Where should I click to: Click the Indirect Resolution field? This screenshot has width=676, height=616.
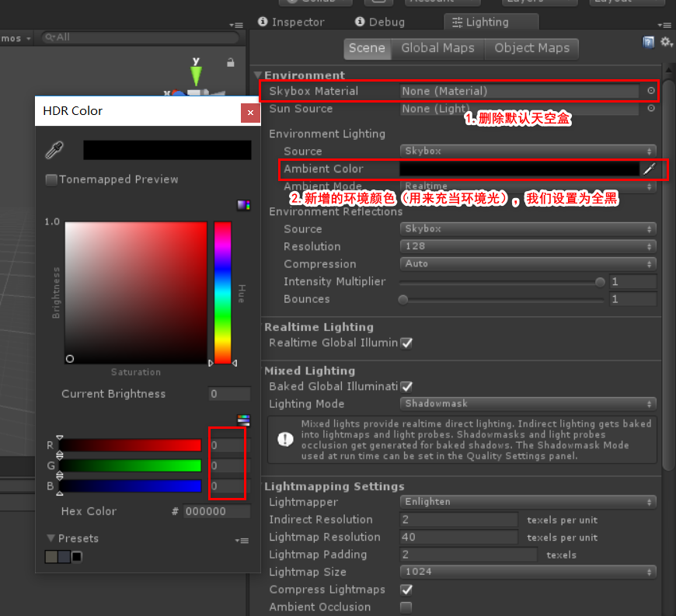point(458,520)
